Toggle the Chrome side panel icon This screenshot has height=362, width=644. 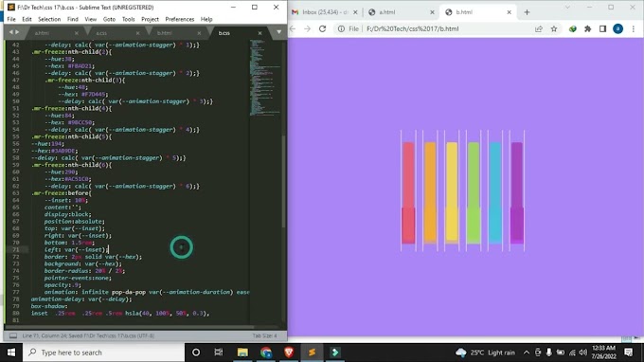(x=602, y=28)
